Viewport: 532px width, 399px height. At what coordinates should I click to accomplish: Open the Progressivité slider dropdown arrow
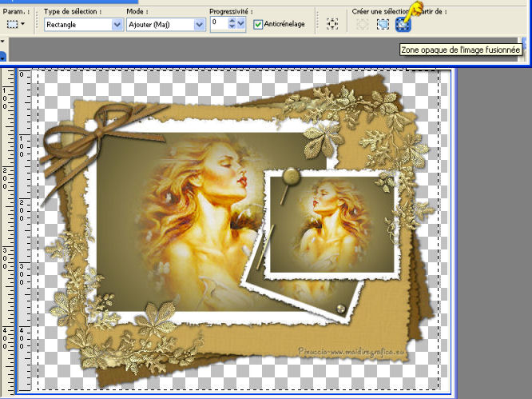tap(241, 24)
